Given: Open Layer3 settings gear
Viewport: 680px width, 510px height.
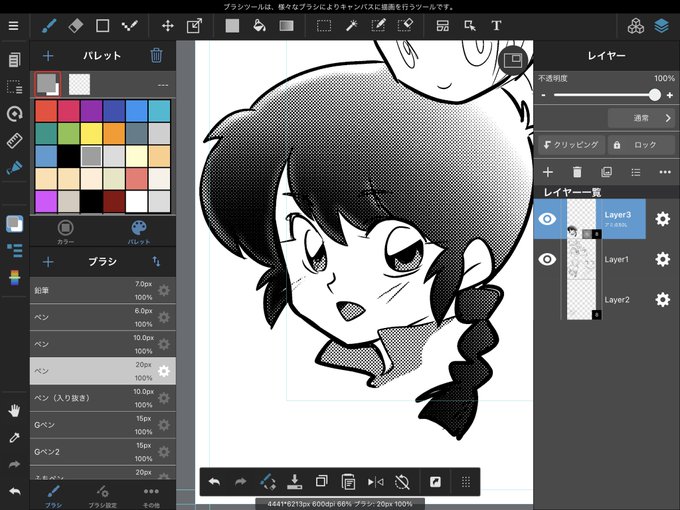Looking at the screenshot, I should pos(662,219).
